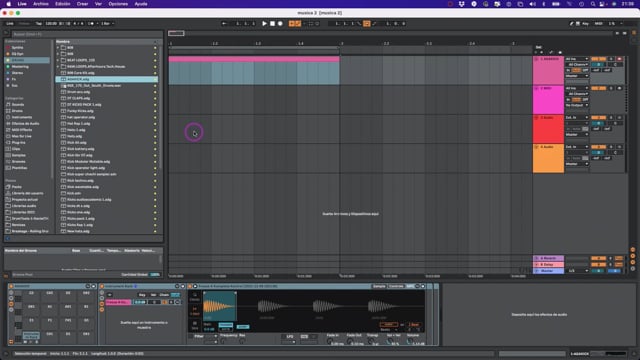Select the Mastering collection in browser
The image size is (640, 360).
click(20, 67)
